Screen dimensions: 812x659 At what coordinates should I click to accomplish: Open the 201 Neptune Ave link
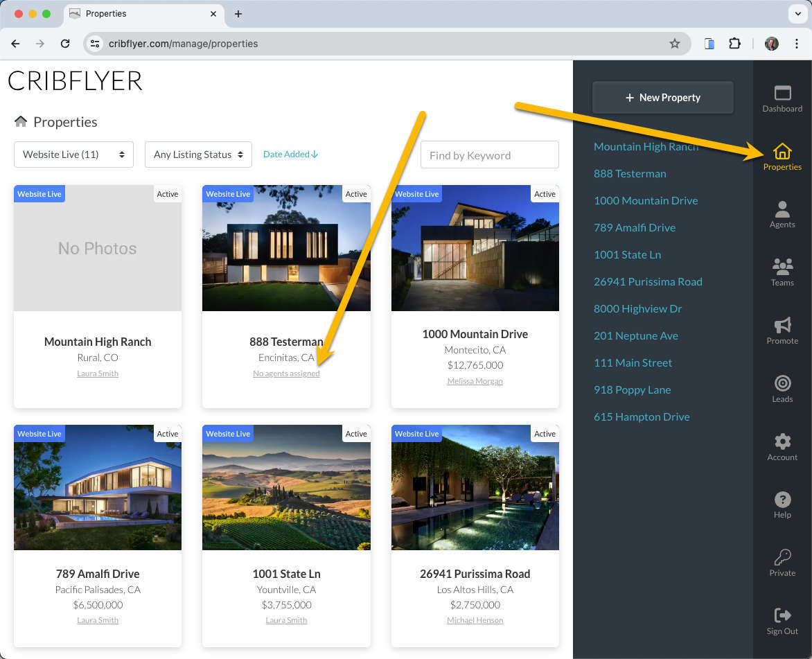coord(635,335)
